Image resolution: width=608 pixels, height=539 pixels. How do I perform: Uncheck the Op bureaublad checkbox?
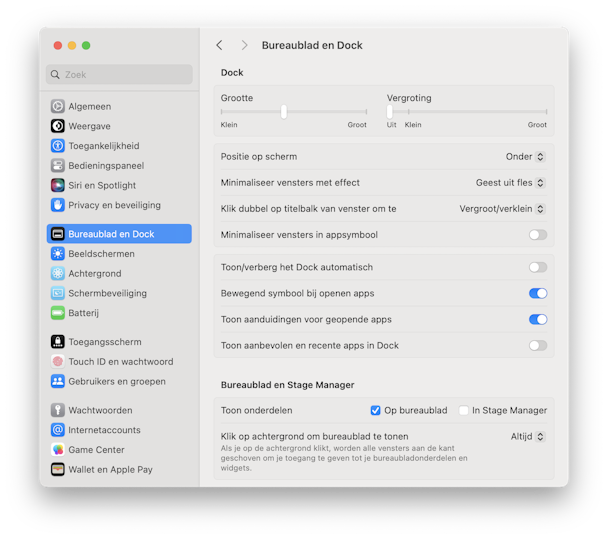coord(375,410)
